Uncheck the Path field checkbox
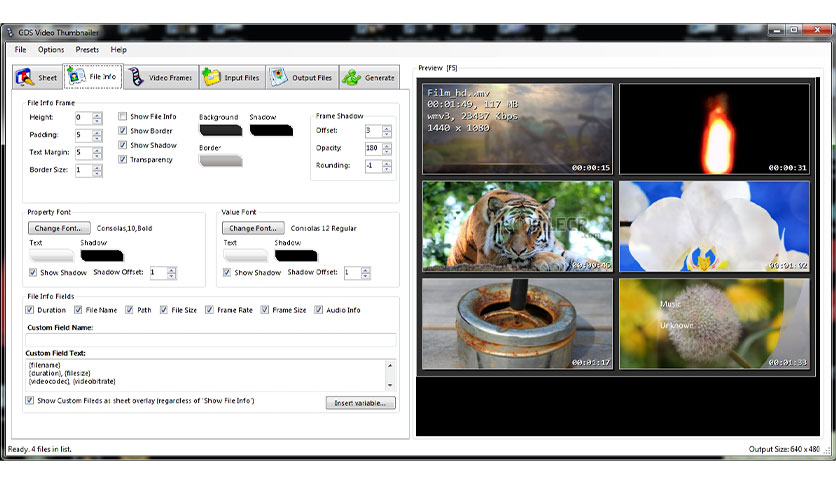Screen dimensions: 836x484 (x=130, y=310)
